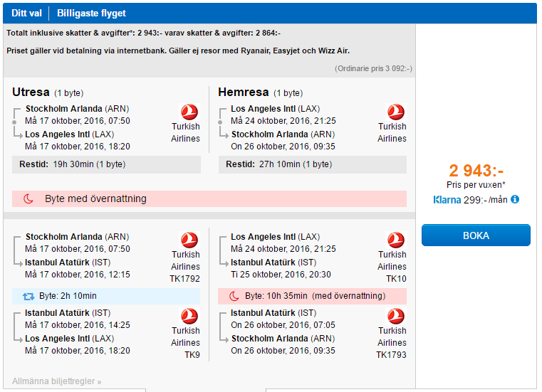This screenshot has height=392, width=542.
Task: Click the Klarna logo
Action: pyautogui.click(x=447, y=200)
